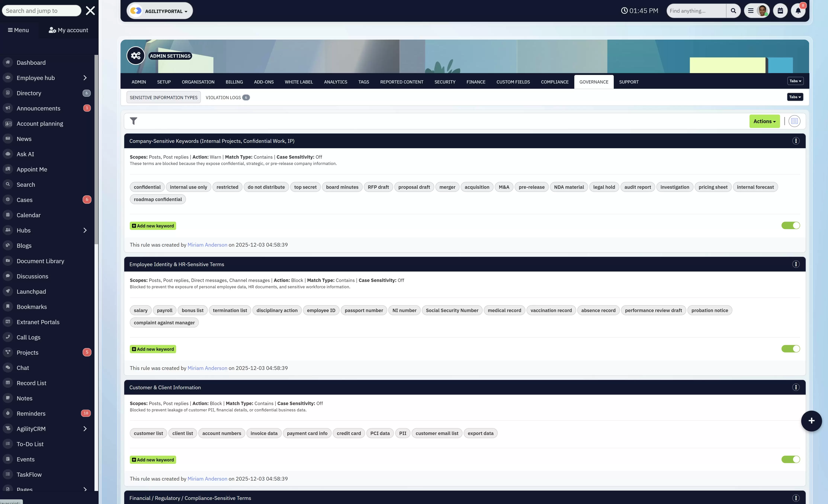This screenshot has height=504, width=828.
Task: Focus the Find anything search field
Action: (696, 11)
